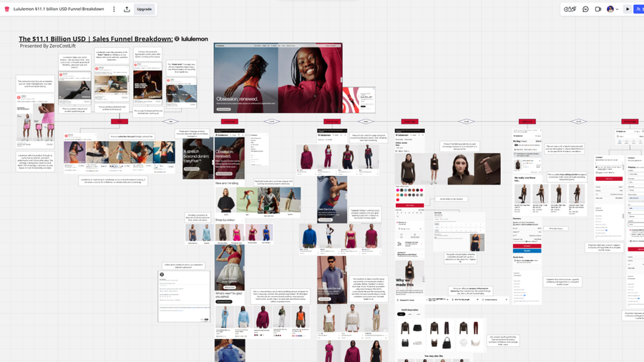Click the 'You may also like' heading
The width and height of the screenshot is (644, 362).
point(434,356)
